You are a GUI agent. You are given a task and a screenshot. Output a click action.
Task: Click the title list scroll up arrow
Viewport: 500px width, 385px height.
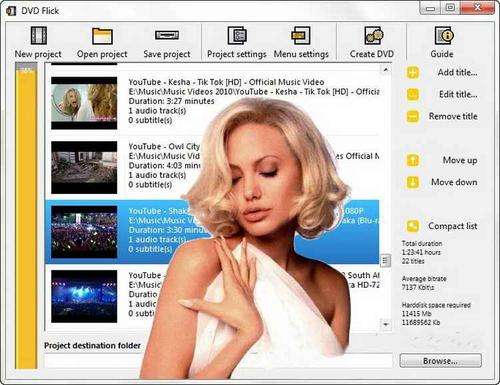click(385, 70)
